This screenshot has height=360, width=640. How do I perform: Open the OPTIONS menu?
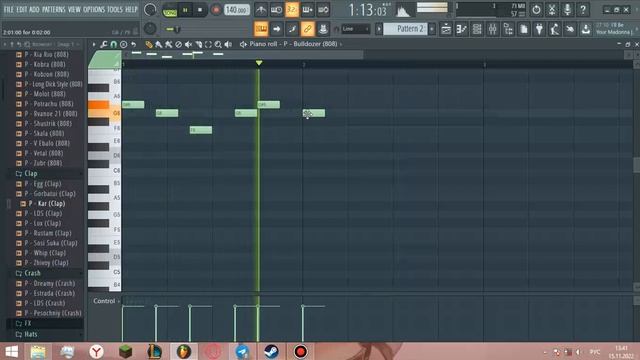[x=94, y=9]
